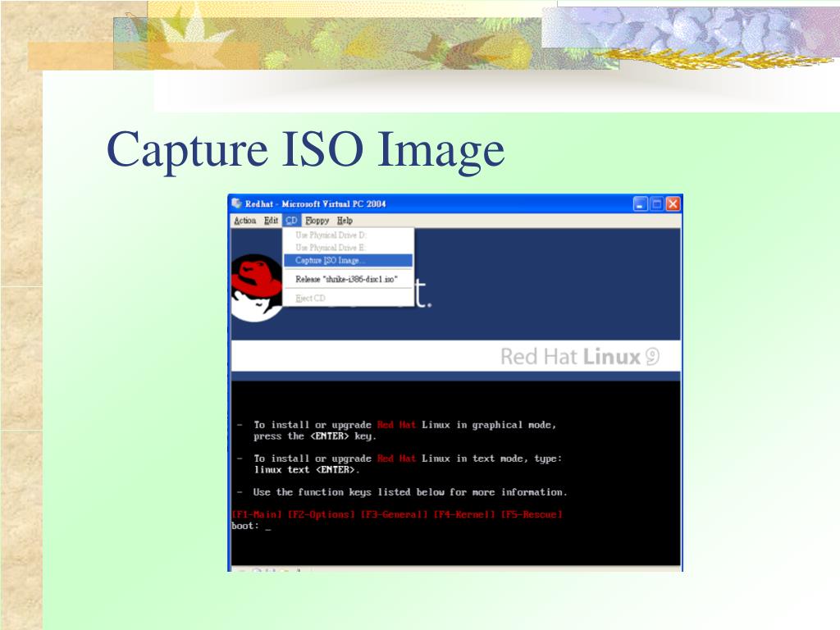Click the "Red Hat Linux 9" banner text
This screenshot has height=630, width=840.
tap(580, 357)
